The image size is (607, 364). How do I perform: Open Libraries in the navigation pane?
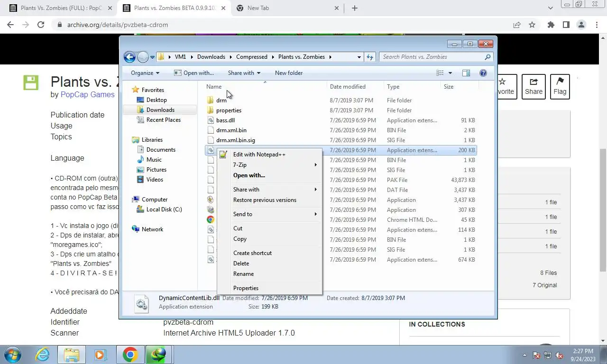(x=152, y=140)
